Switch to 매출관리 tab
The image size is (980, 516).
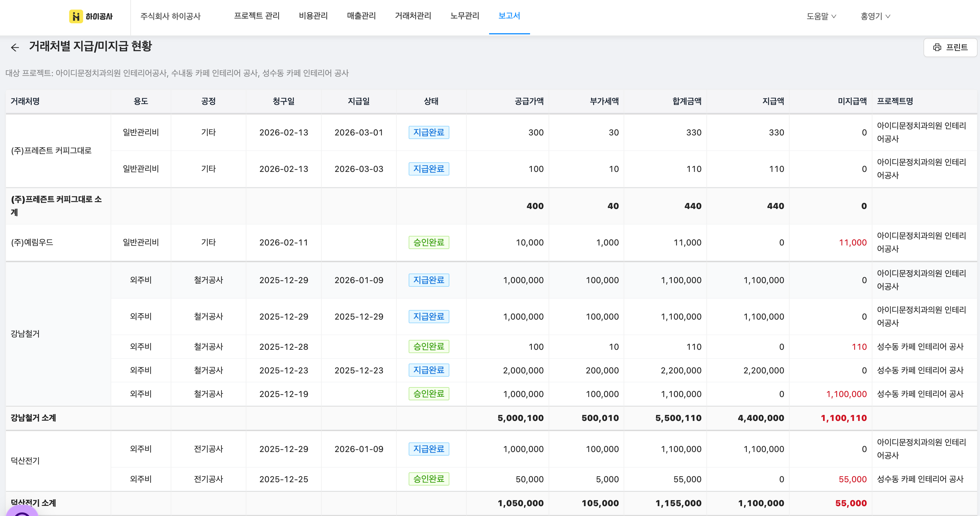click(x=361, y=16)
